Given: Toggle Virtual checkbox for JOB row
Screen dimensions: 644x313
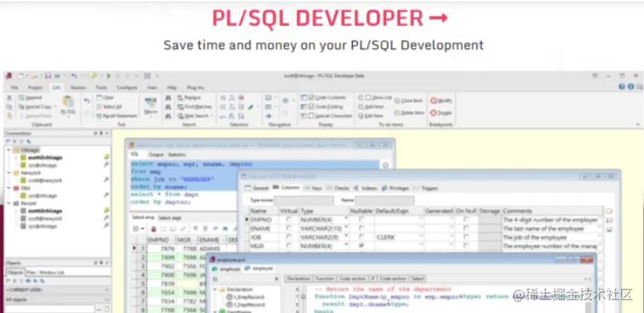Looking at the screenshot, I should click(289, 237).
